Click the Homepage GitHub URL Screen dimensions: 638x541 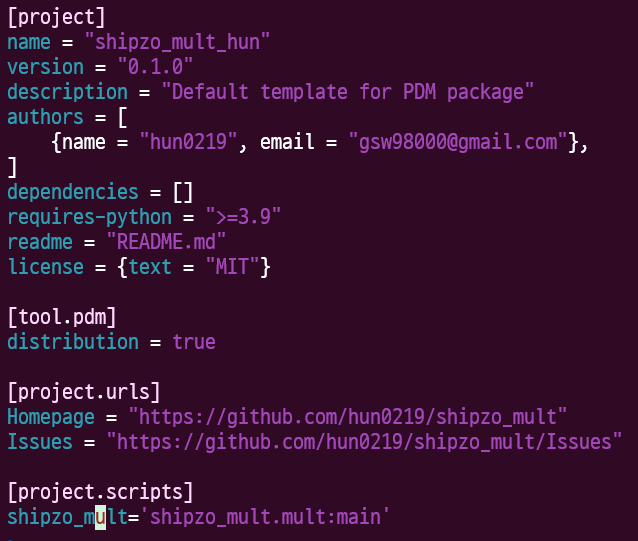pyautogui.click(x=347, y=417)
